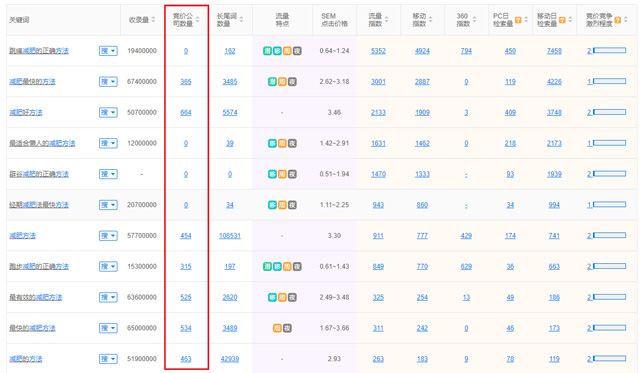This screenshot has height=373, width=640.
Task: Click PC daily search link 409
Action: click(510, 112)
